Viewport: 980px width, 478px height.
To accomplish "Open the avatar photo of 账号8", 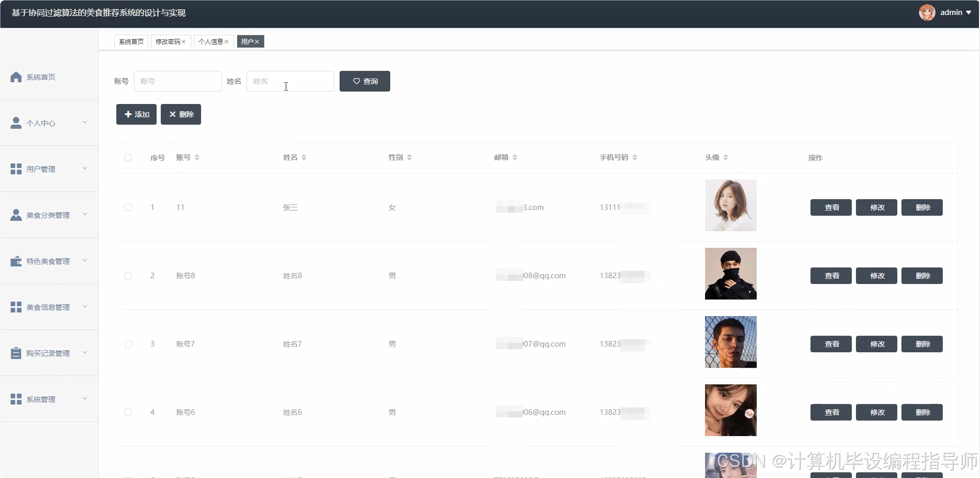I will (x=731, y=274).
